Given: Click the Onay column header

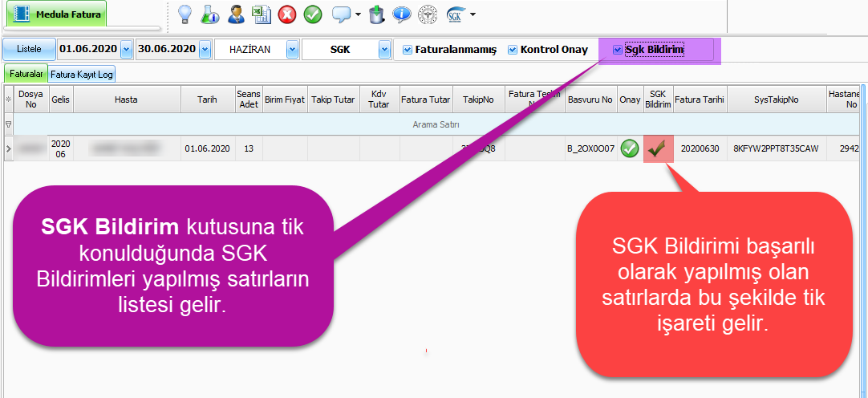Looking at the screenshot, I should (630, 99).
